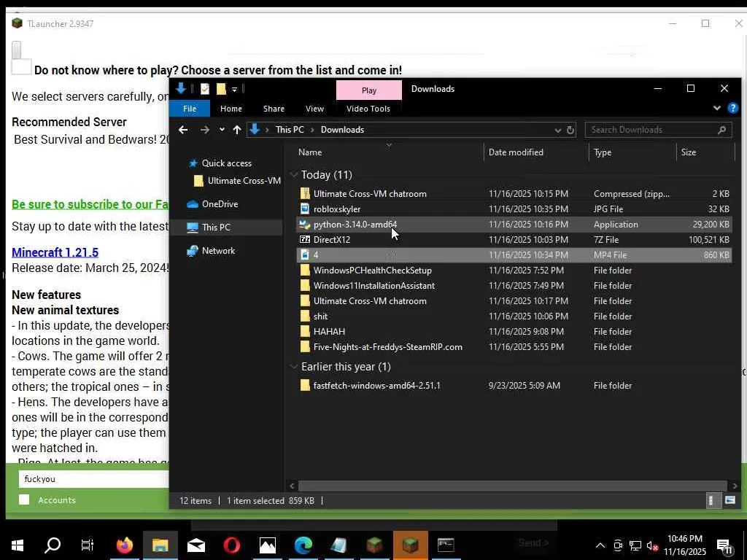Screen dimensions: 747x560
Task: Select OneDrive in navigation pane
Action: (219, 204)
